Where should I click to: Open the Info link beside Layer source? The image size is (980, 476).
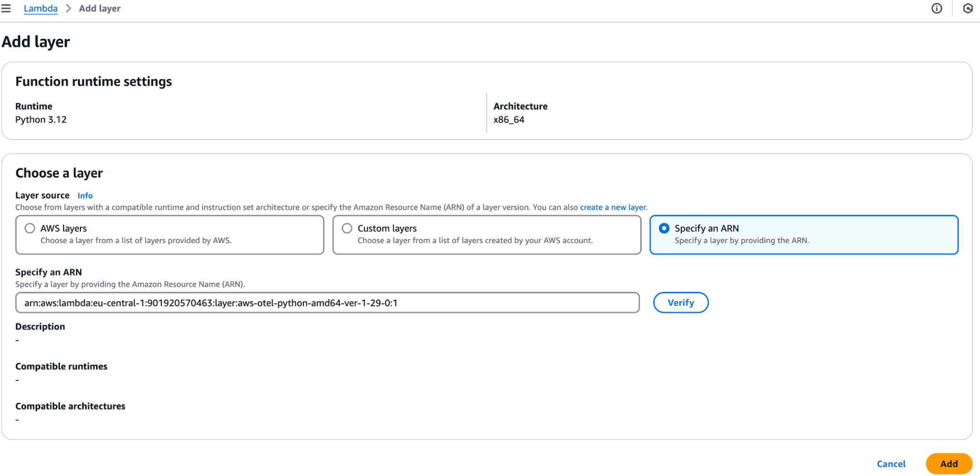pyautogui.click(x=85, y=196)
